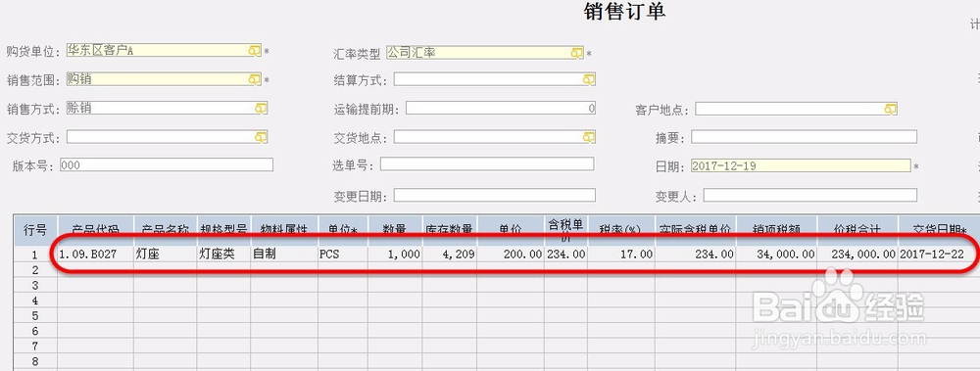
Task: Select the 价税合计 column header
Action: [857, 230]
